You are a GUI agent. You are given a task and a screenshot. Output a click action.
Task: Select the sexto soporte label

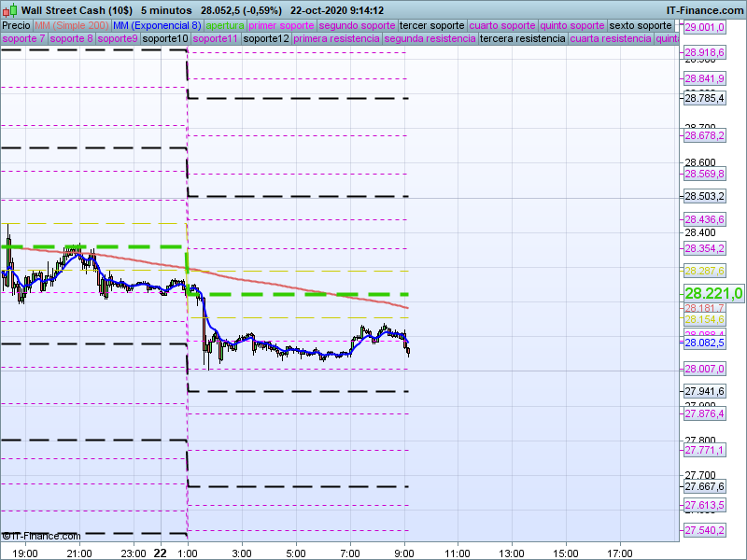641,26
